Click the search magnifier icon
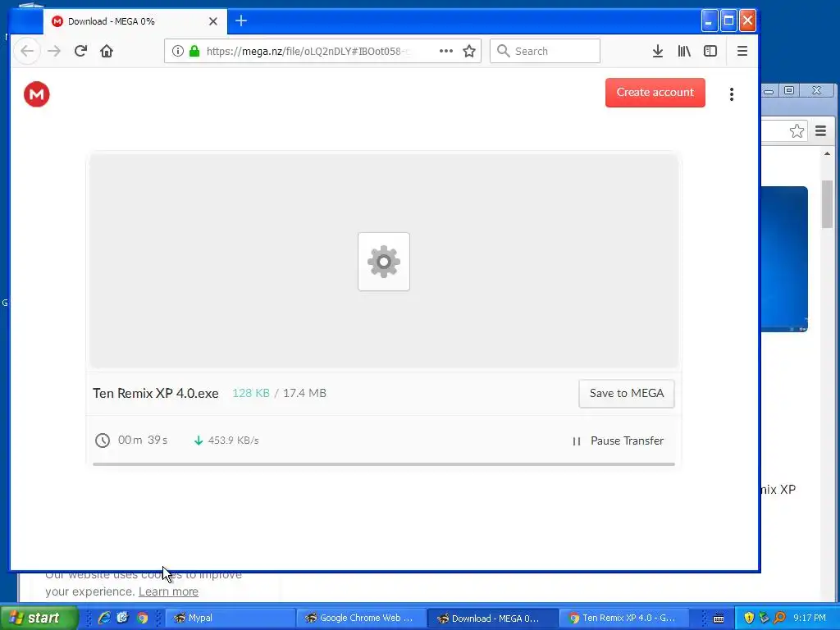The width and height of the screenshot is (840, 630). pos(503,51)
